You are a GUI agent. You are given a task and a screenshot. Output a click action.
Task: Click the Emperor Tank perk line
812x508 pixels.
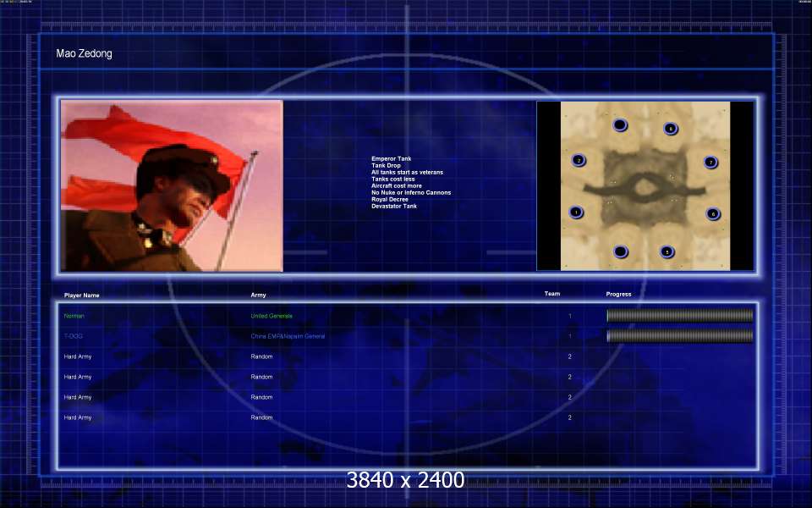pyautogui.click(x=391, y=158)
